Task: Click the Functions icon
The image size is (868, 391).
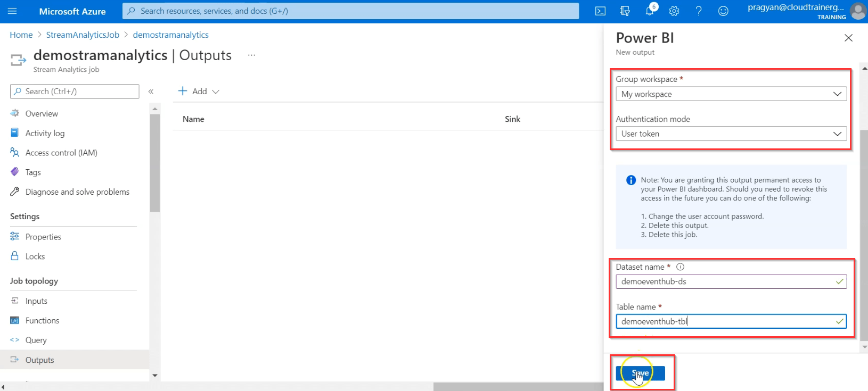Action: click(15, 320)
